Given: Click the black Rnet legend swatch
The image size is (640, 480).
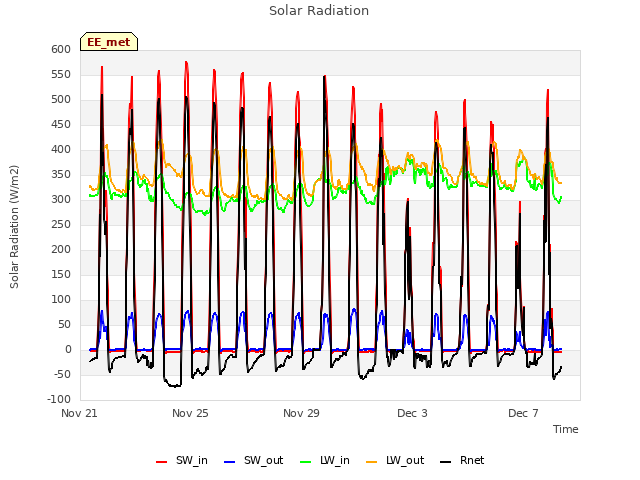Looking at the screenshot, I should [446, 462].
